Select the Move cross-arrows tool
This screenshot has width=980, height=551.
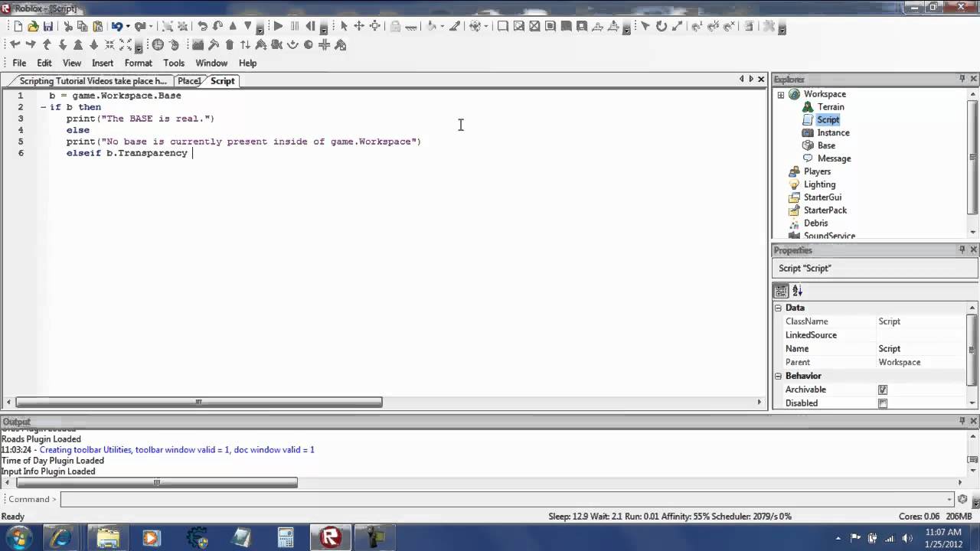click(x=359, y=26)
